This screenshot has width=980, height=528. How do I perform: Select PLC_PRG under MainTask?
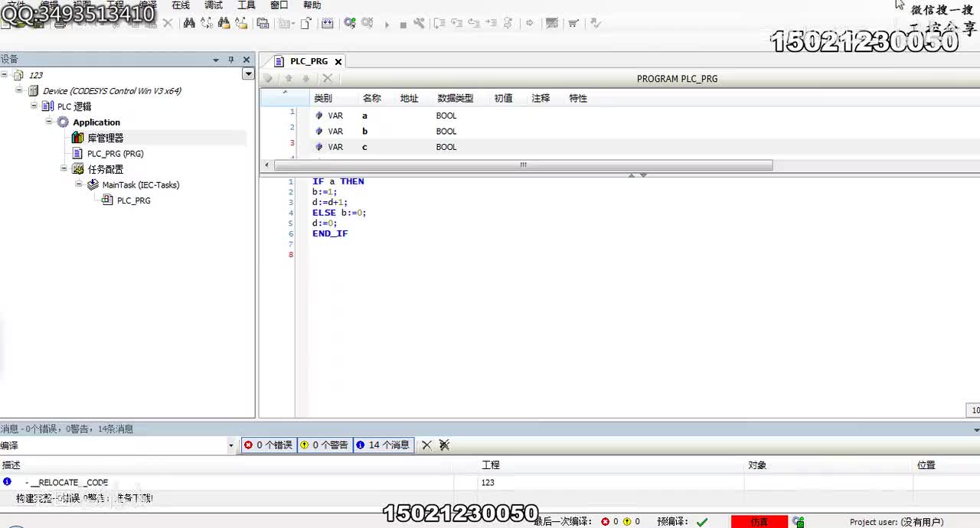(133, 200)
